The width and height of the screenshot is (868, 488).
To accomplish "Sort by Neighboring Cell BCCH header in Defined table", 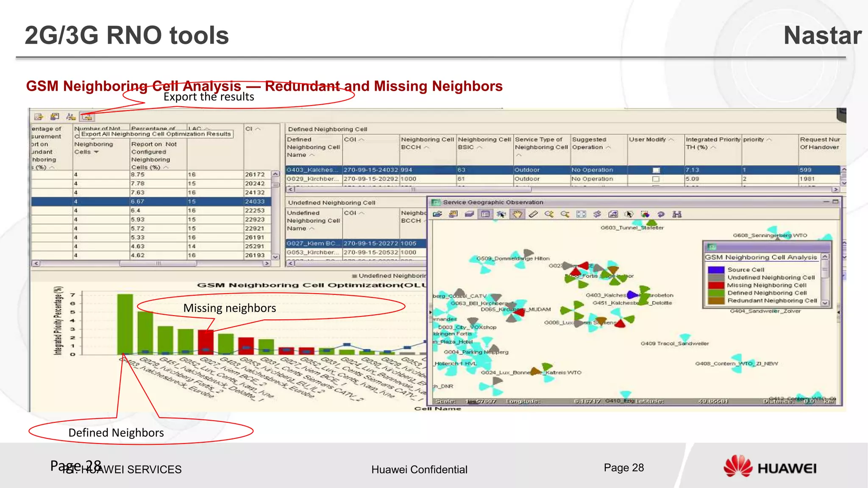I will [427, 143].
